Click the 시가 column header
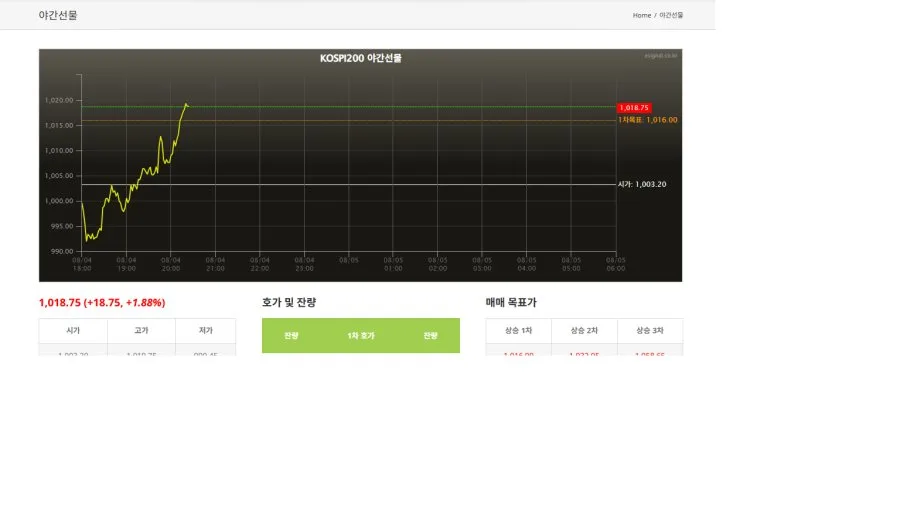900x506 pixels. 73,330
